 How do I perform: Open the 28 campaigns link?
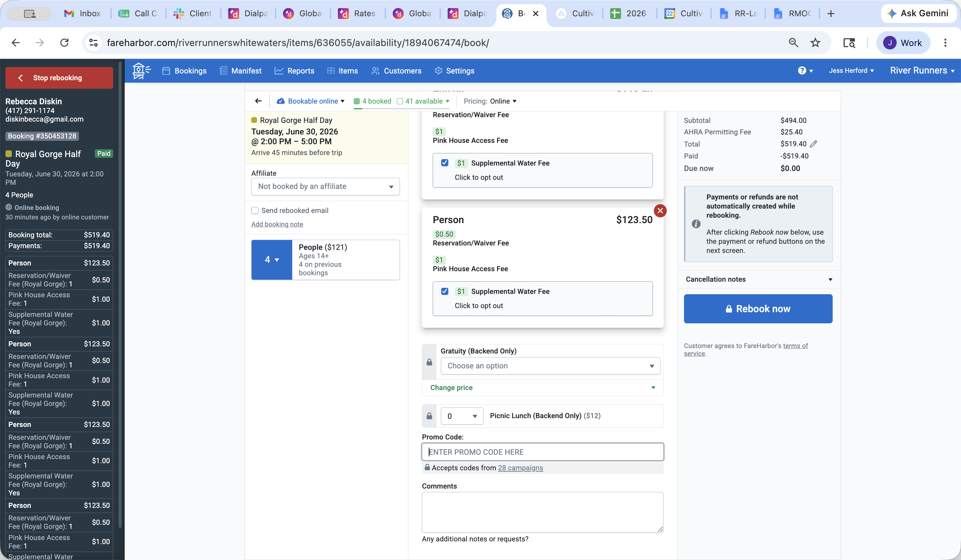tap(520, 468)
